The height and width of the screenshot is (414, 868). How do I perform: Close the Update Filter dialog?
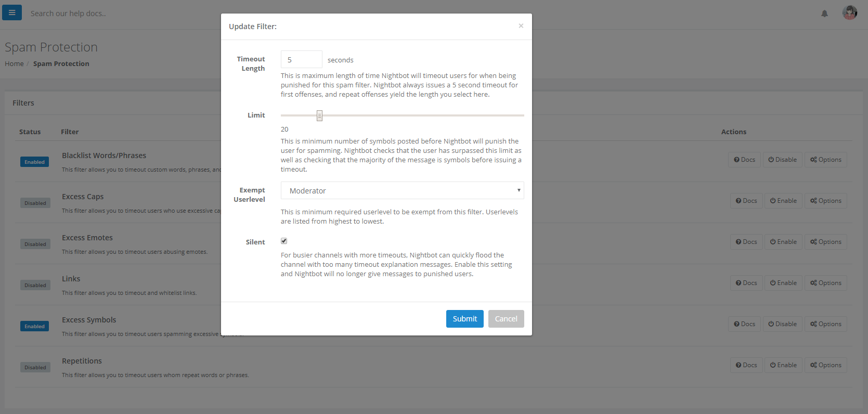(x=521, y=26)
